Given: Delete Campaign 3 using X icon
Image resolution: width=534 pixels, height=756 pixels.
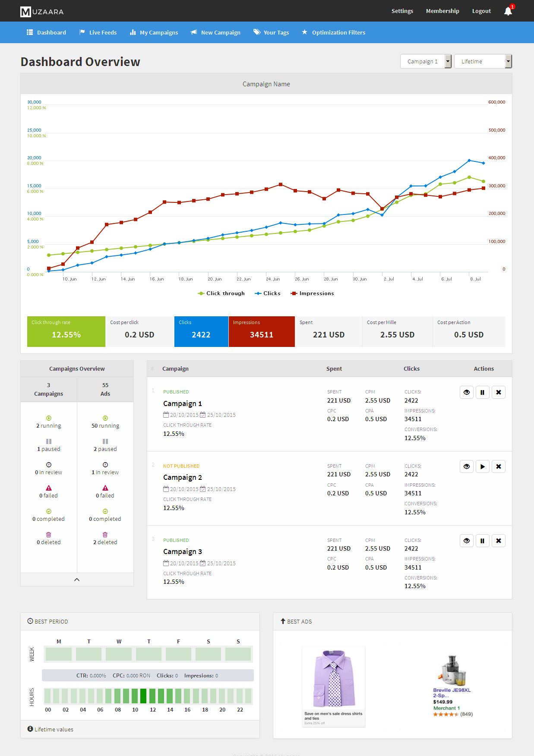Looking at the screenshot, I should pos(498,541).
